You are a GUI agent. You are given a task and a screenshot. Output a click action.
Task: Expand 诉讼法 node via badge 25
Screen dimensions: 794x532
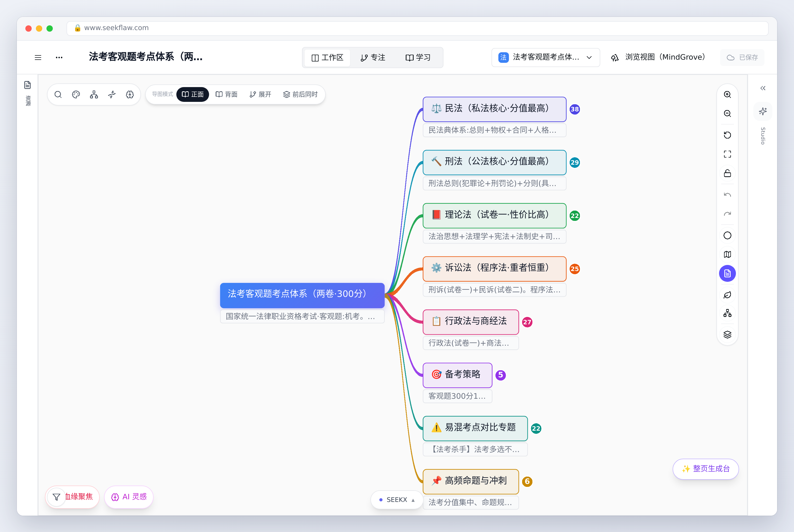pos(574,269)
